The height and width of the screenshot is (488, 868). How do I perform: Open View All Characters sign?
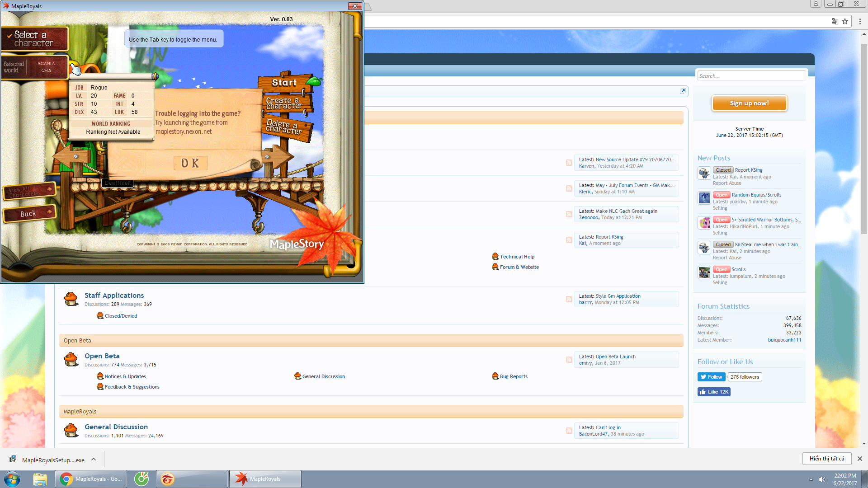pyautogui.click(x=29, y=191)
